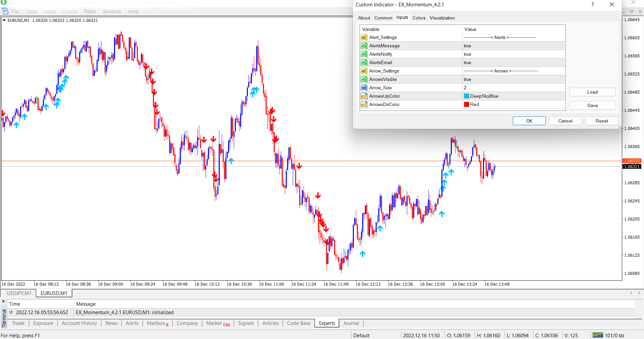Click the dialog's question mark help button

(593, 5)
